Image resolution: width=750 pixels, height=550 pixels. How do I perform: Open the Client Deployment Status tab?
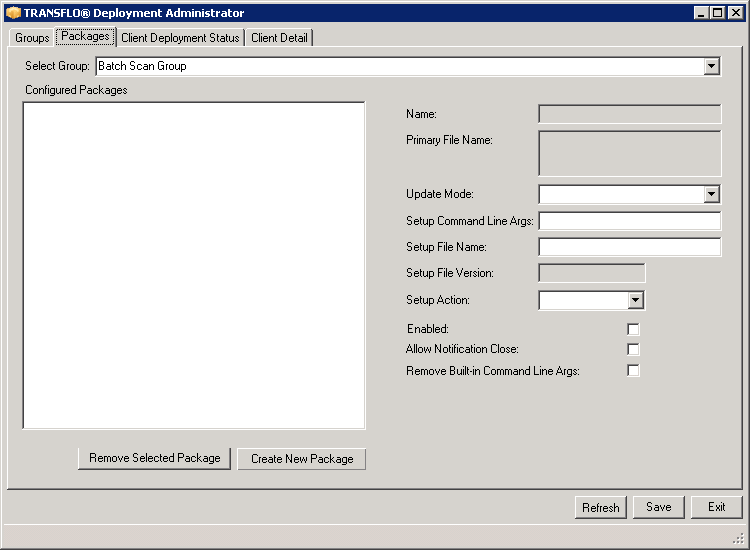(180, 38)
